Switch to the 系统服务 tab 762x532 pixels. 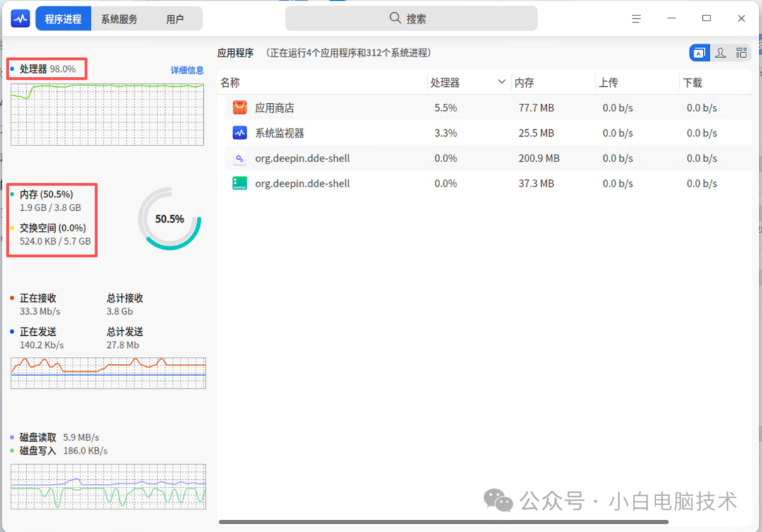click(119, 19)
